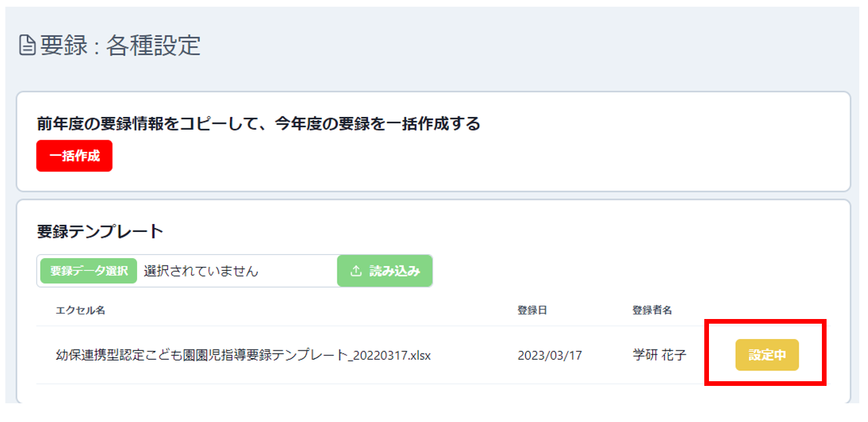
Task: Click the upload arrow icon in 読み込み
Action: point(356,271)
